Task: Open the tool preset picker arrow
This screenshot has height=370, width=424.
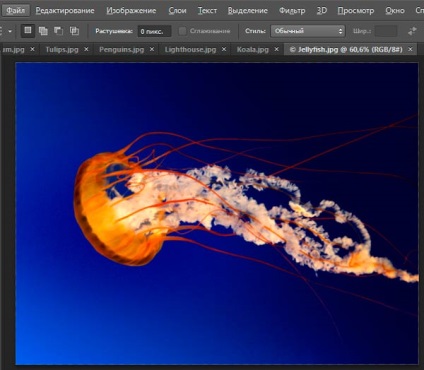Action: pos(10,31)
